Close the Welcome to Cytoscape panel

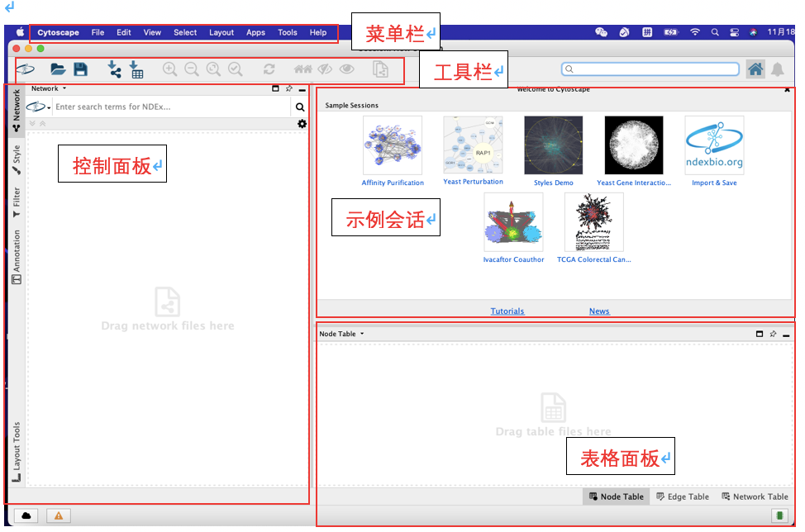click(x=787, y=90)
